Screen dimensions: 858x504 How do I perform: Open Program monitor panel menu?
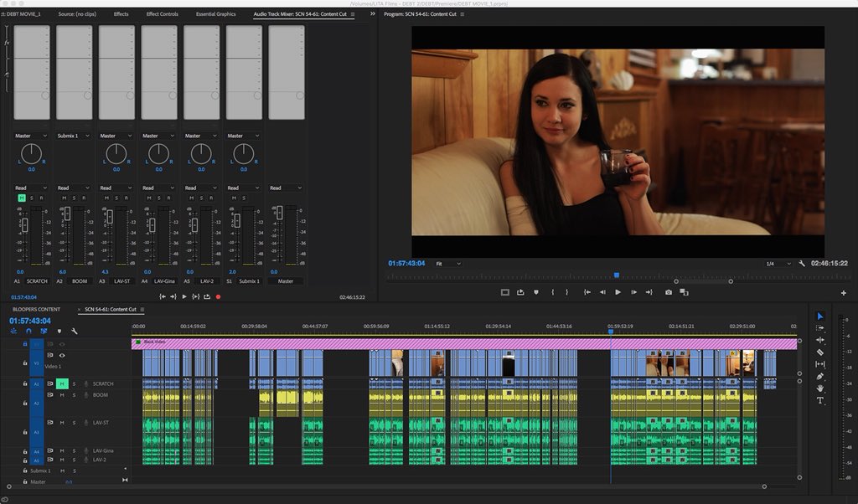(x=462, y=14)
